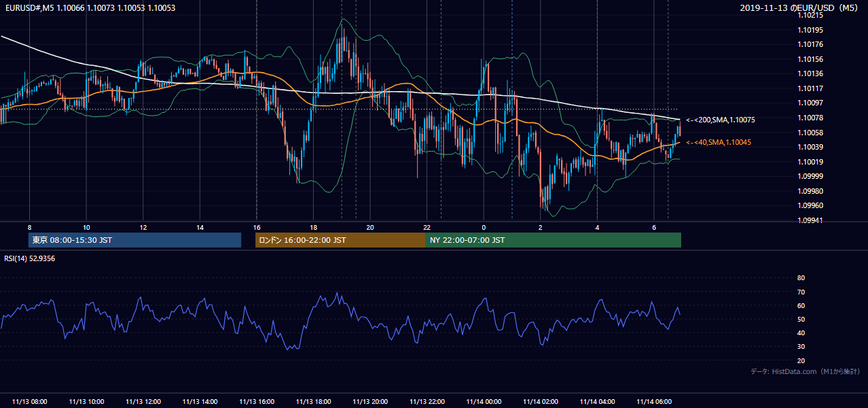
Task: Click the ロンドン 16:00-22:00 JST session bar
Action: (x=340, y=240)
